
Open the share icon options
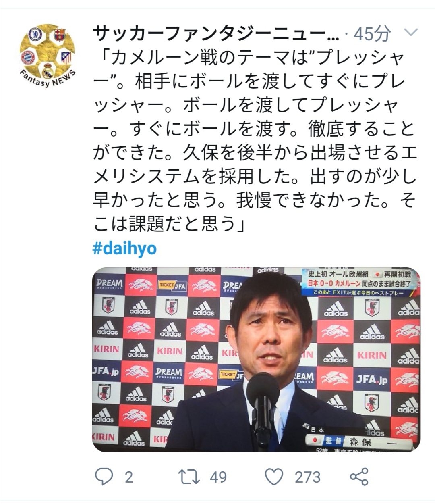[x=359, y=477]
